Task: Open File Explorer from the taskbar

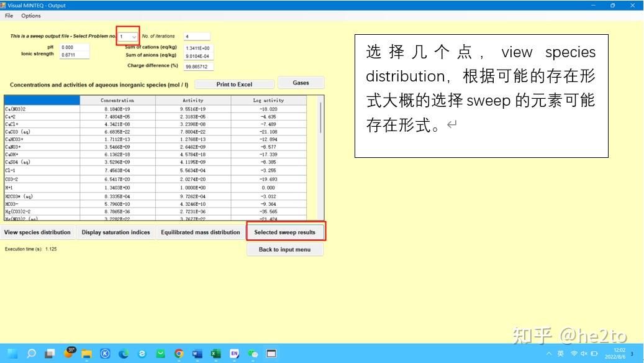Action: 86,353
